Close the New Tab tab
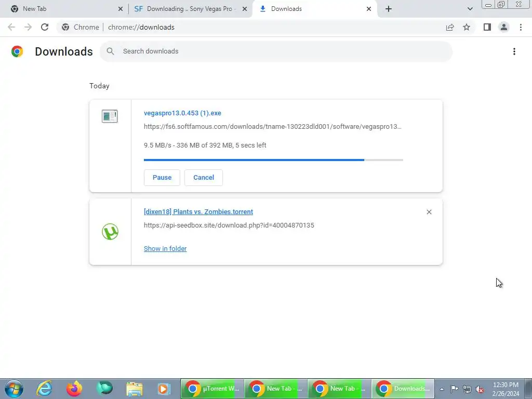This screenshot has height=399, width=532. tap(121, 9)
